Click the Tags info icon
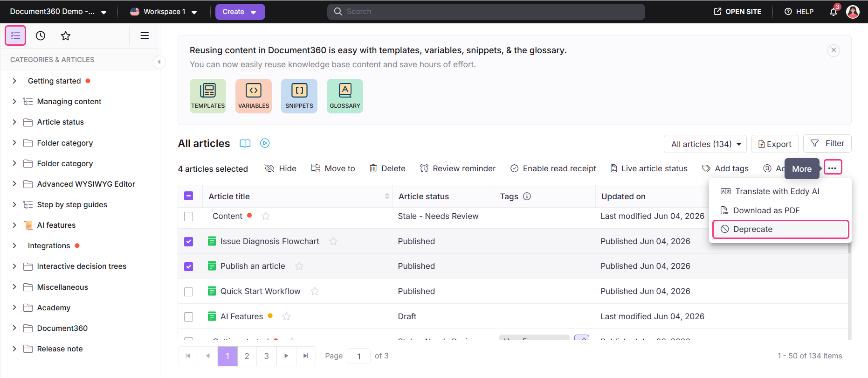868x378 pixels. coord(527,196)
